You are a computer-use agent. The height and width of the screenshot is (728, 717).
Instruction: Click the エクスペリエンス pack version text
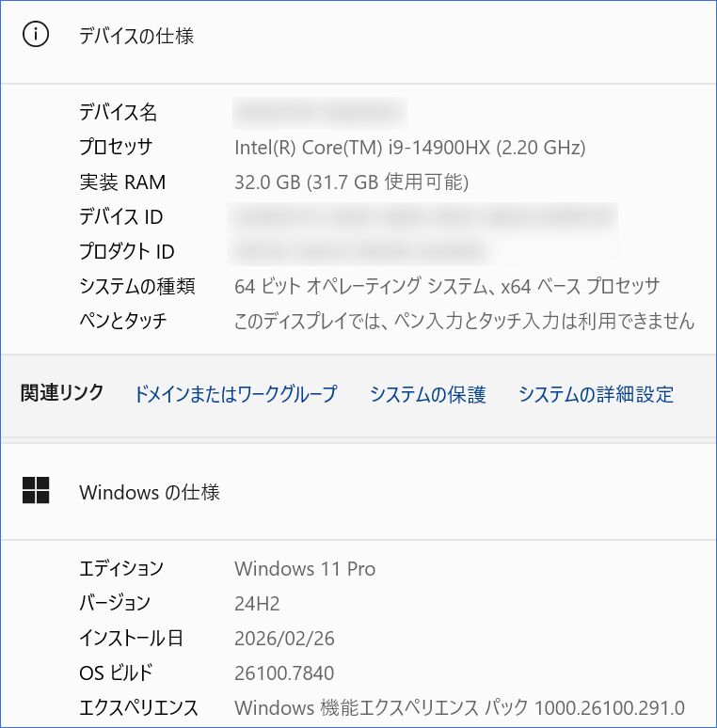(459, 708)
